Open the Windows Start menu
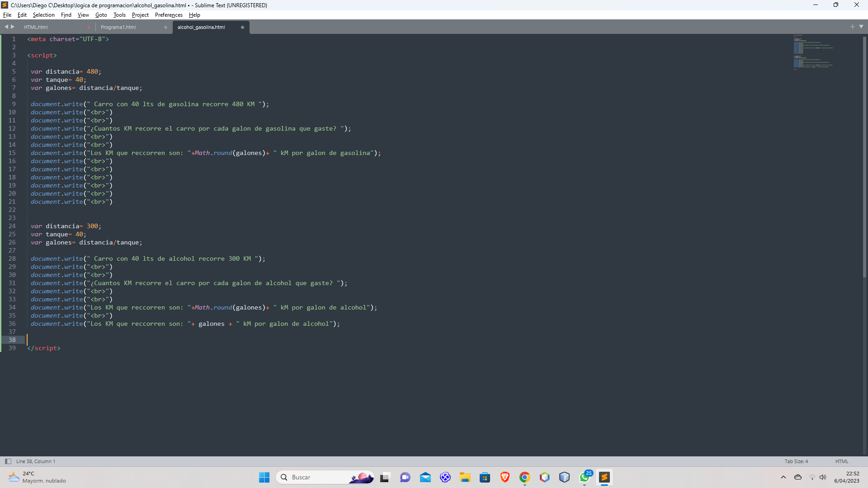The width and height of the screenshot is (868, 488). pos(264,477)
